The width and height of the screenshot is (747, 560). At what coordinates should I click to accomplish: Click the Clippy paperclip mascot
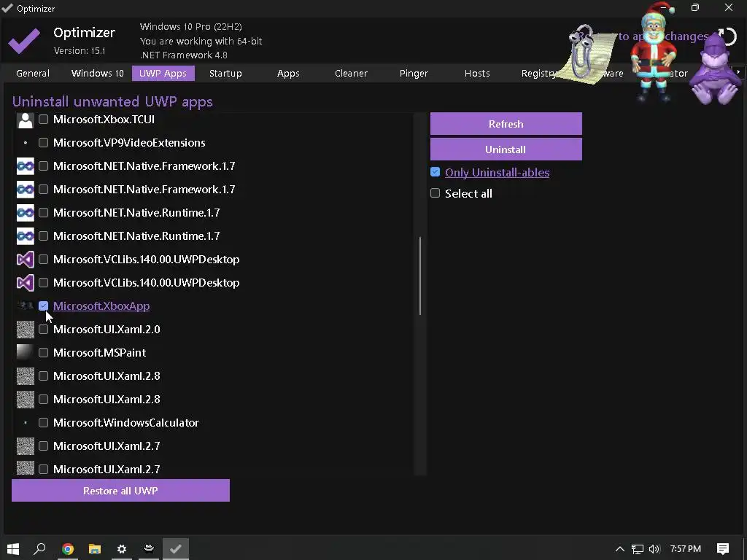click(x=586, y=56)
